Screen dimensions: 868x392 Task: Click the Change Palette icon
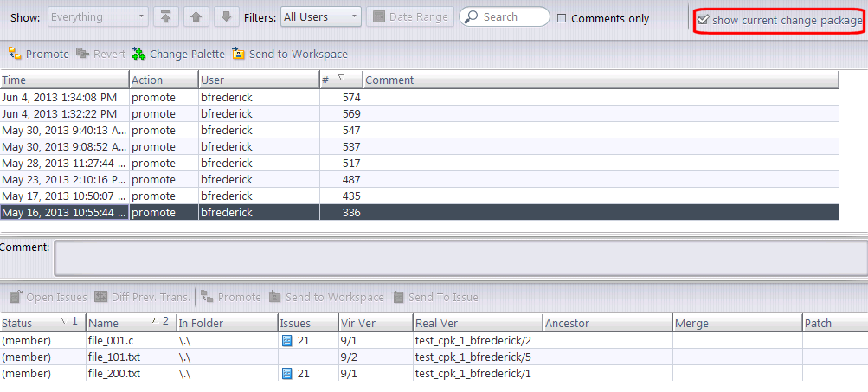pyautogui.click(x=139, y=54)
